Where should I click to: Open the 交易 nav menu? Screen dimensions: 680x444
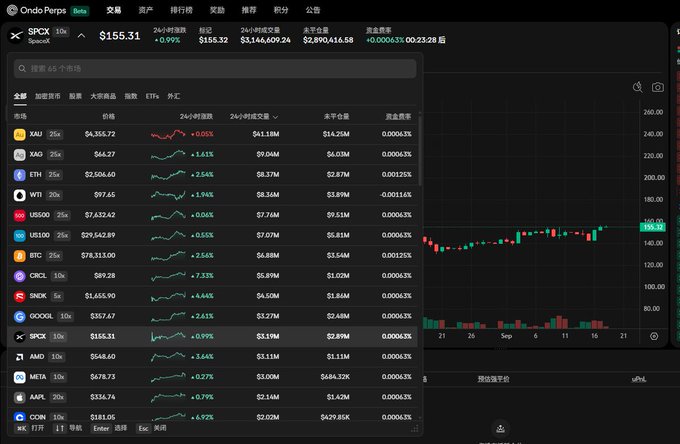(x=114, y=10)
